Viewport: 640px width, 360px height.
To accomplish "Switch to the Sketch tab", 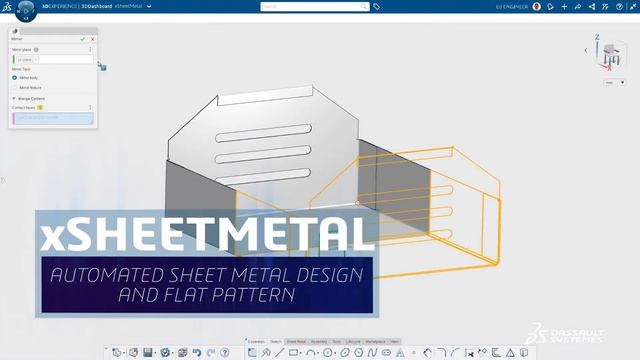I will 276,342.
